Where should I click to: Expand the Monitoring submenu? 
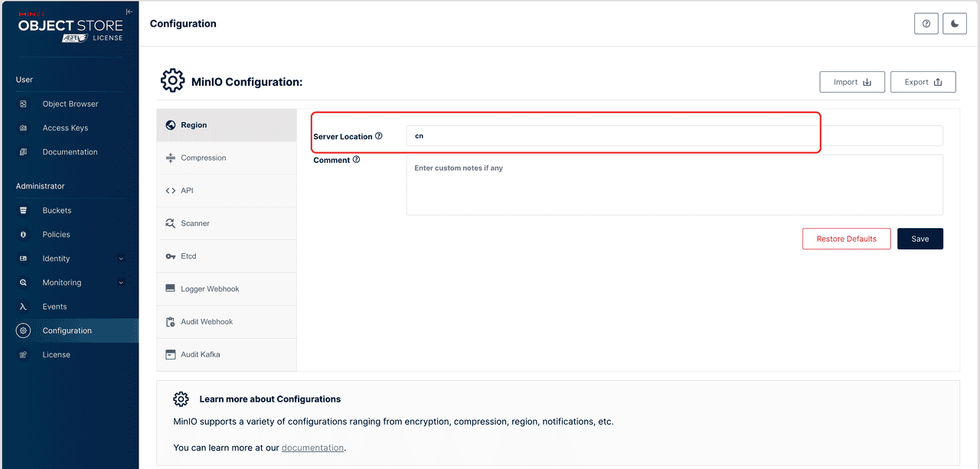(x=120, y=282)
